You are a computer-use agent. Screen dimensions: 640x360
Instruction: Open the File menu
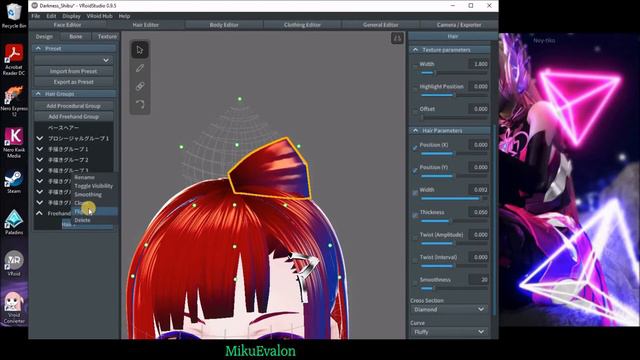36,16
